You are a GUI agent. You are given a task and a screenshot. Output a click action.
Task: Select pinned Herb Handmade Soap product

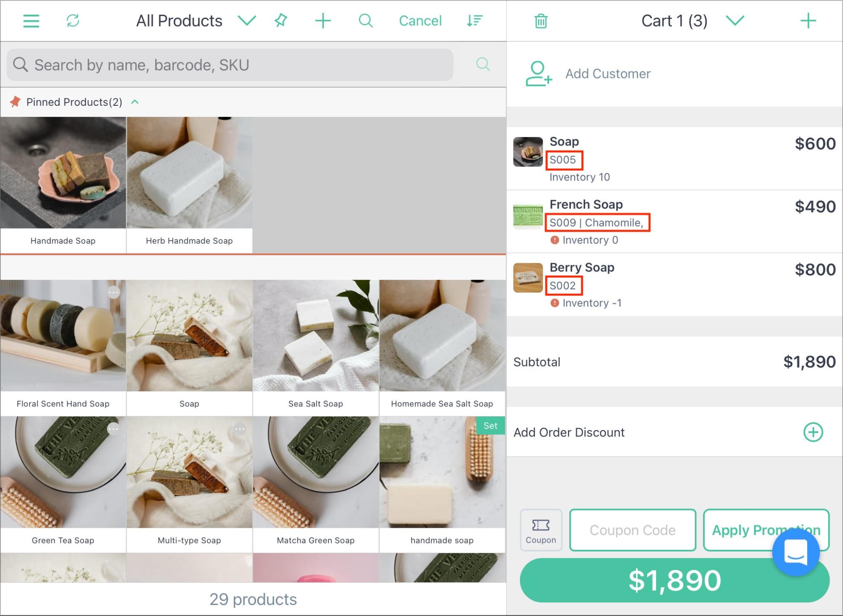189,185
